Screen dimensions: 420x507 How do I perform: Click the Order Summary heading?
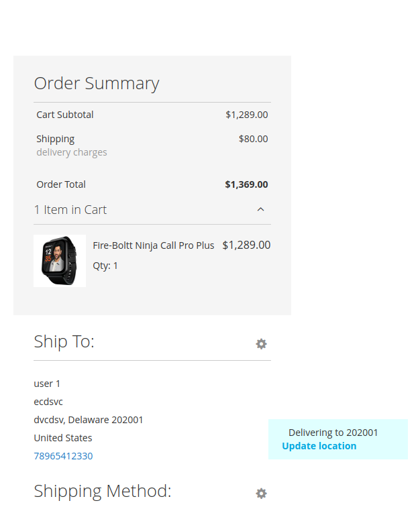tap(97, 84)
